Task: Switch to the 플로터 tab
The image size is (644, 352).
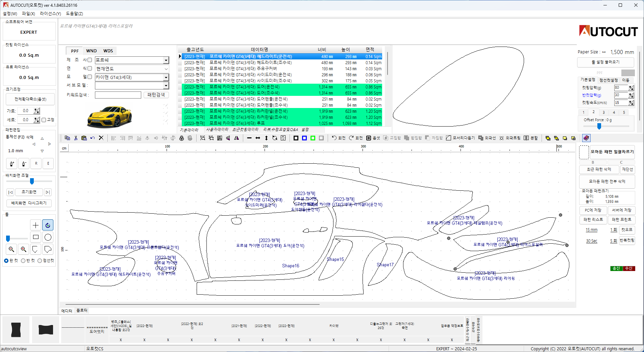Action: click(x=82, y=310)
